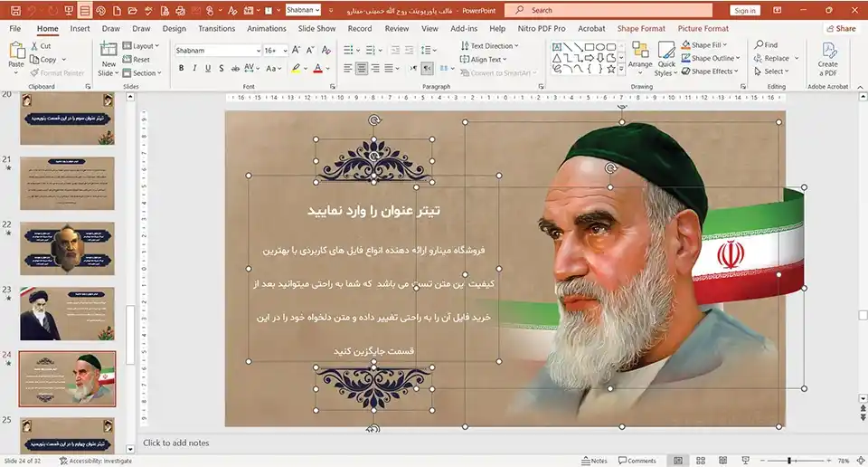Fit slide to current window icon
Screen dimensions: 868x467
[861, 461]
